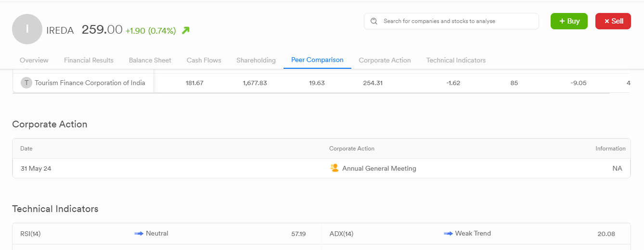Click the Information column header
This screenshot has height=250, width=644.
(610, 149)
